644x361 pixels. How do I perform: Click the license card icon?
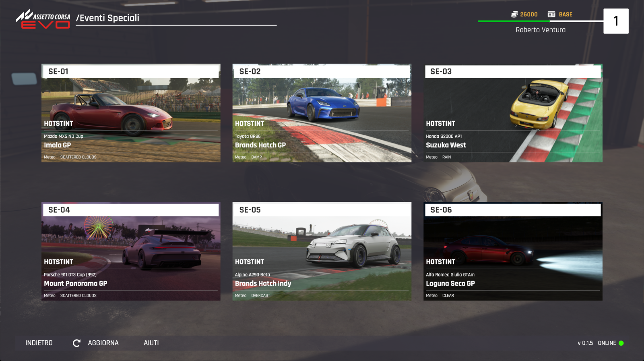tap(551, 15)
